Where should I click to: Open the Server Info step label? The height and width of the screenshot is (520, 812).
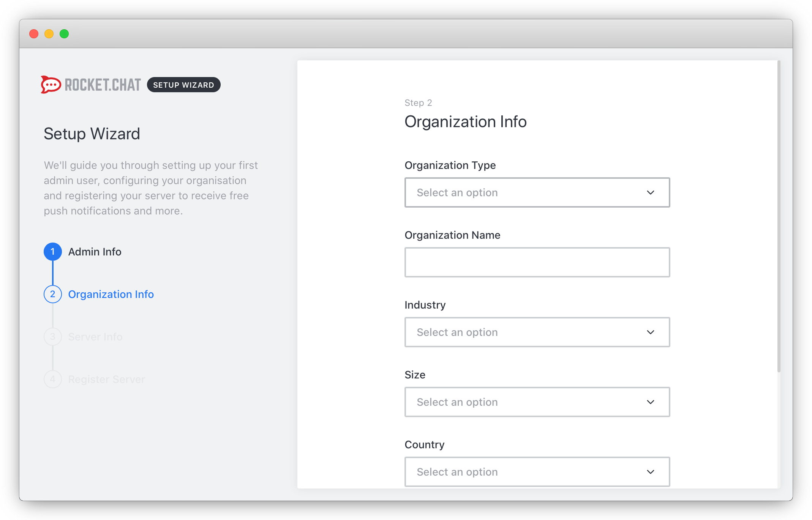pos(95,337)
